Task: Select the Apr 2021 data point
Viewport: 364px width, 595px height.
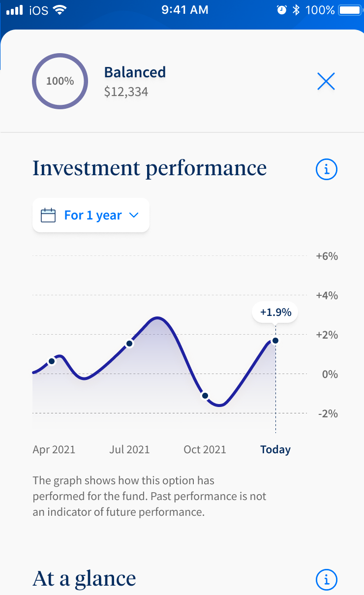Action: (x=52, y=361)
